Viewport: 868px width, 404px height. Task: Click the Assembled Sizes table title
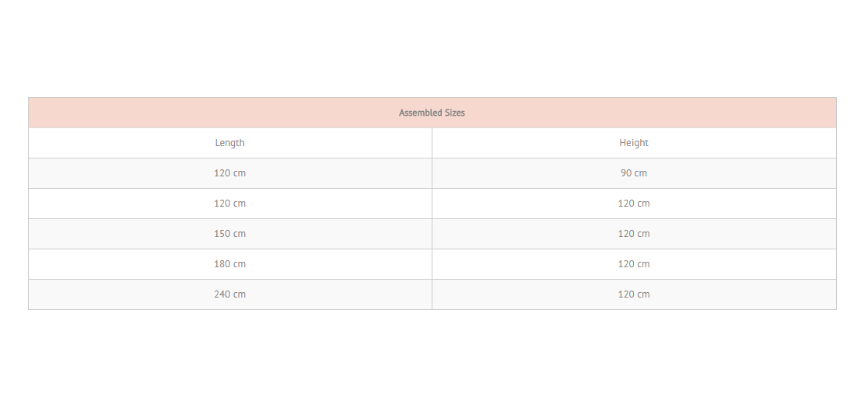(432, 113)
